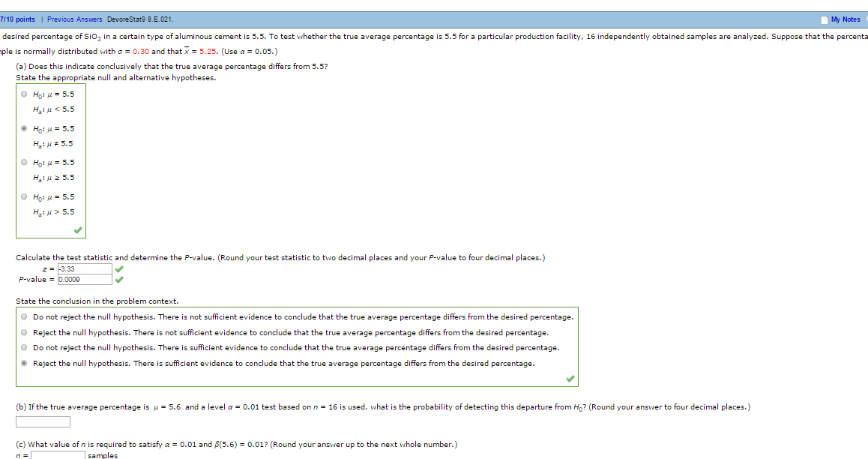
Task: Choose 'Reject the null hypothesis. There is sufficient evidence...'
Action: 24,363
